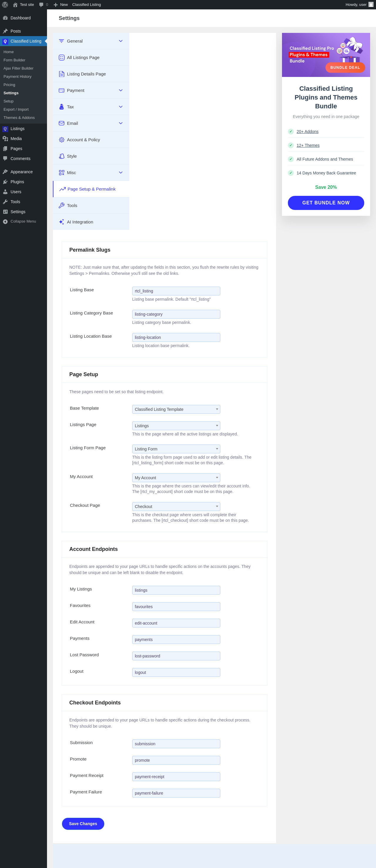This screenshot has width=376, height=868.
Task: Click the WordPress logo icon
Action: coord(5,5)
